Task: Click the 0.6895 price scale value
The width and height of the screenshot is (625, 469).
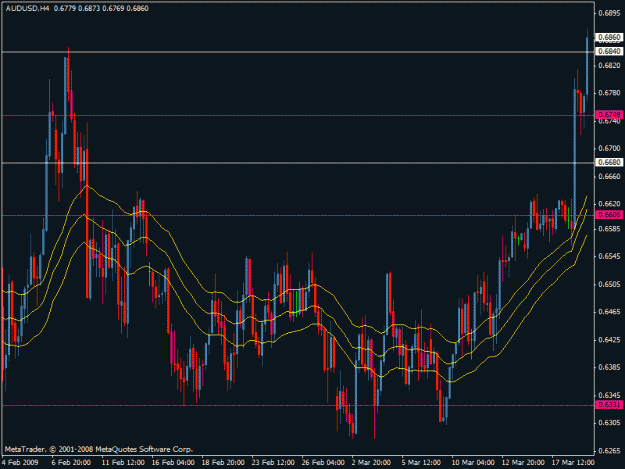Action: [610, 14]
